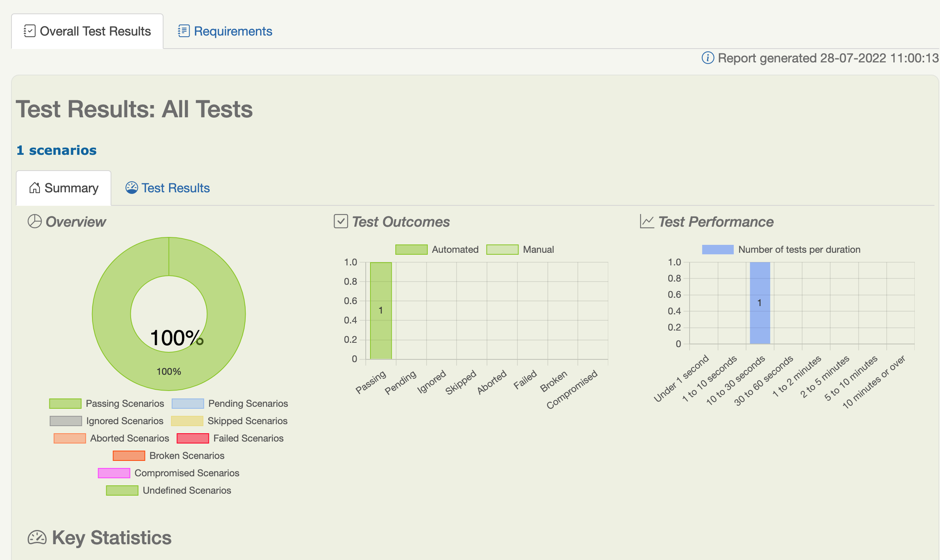Click the Overall Test Results checklist icon
The image size is (940, 560).
coord(29,31)
